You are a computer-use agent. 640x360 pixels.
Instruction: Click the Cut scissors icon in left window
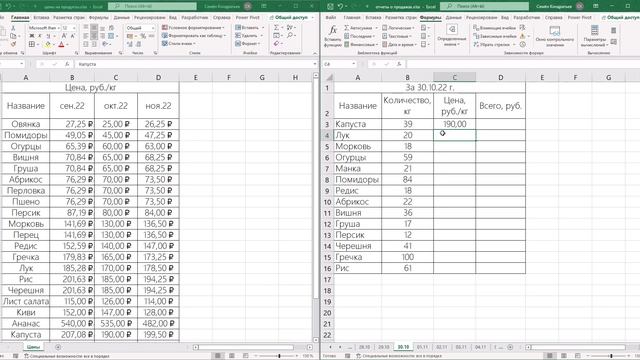point(13,28)
